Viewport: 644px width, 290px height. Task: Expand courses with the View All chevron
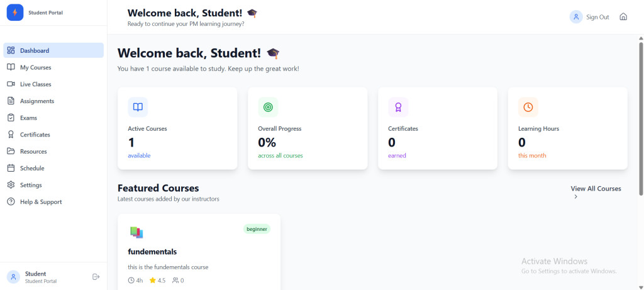click(x=575, y=197)
